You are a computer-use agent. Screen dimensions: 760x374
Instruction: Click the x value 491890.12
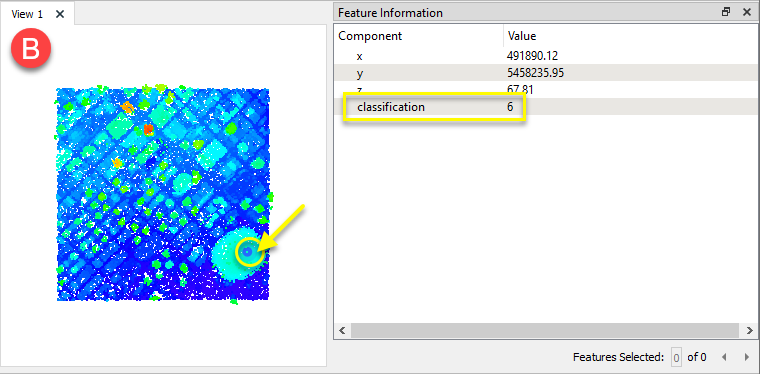click(532, 56)
